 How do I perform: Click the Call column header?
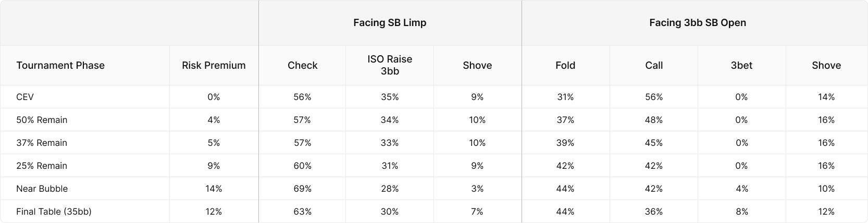pos(654,66)
